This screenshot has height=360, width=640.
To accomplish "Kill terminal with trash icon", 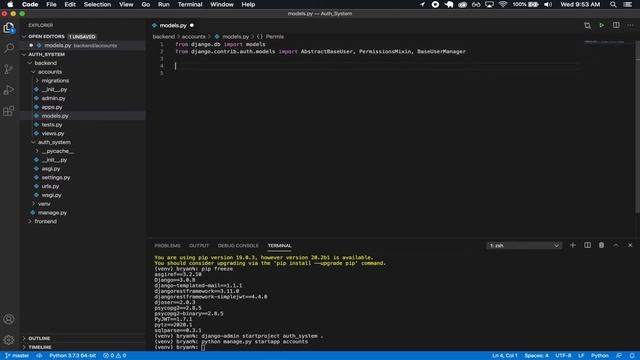I will [x=602, y=245].
